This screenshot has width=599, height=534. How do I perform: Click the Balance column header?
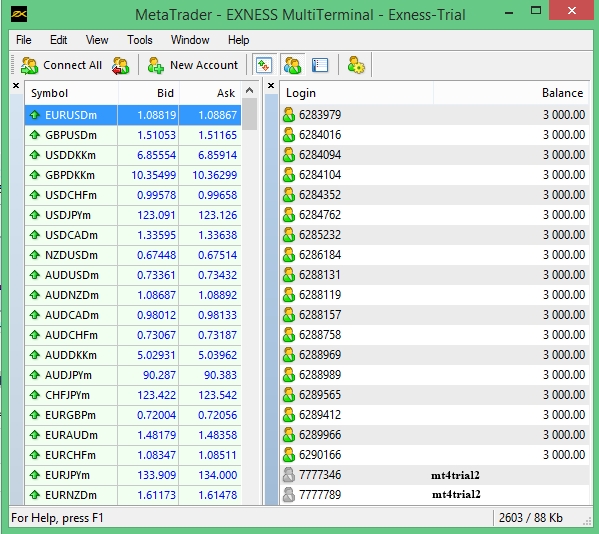[511, 93]
